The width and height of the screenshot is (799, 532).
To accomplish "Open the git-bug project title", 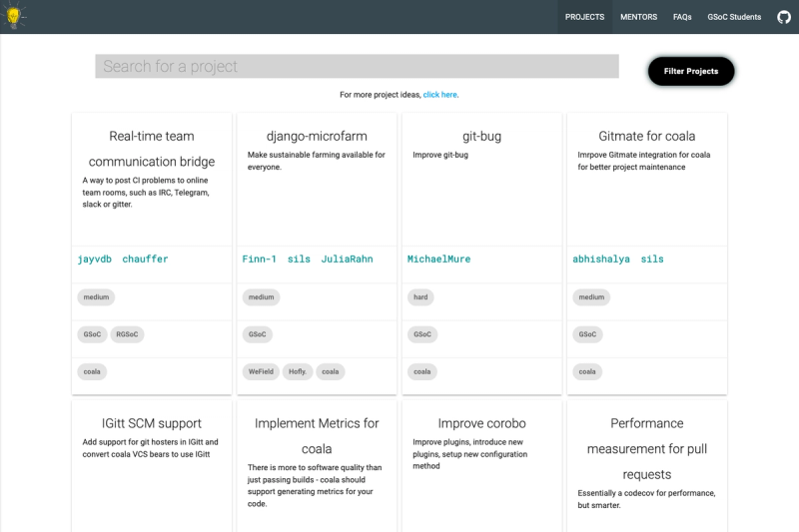I will click(x=481, y=136).
